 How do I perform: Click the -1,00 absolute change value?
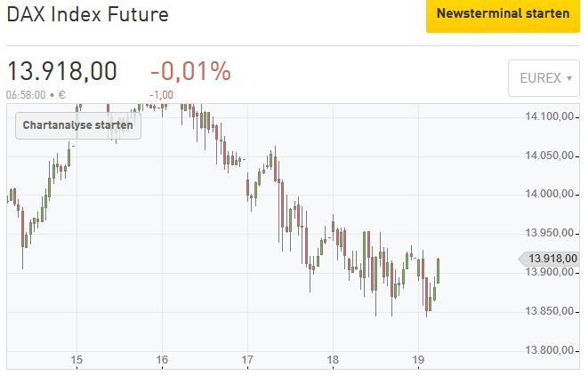click(161, 93)
